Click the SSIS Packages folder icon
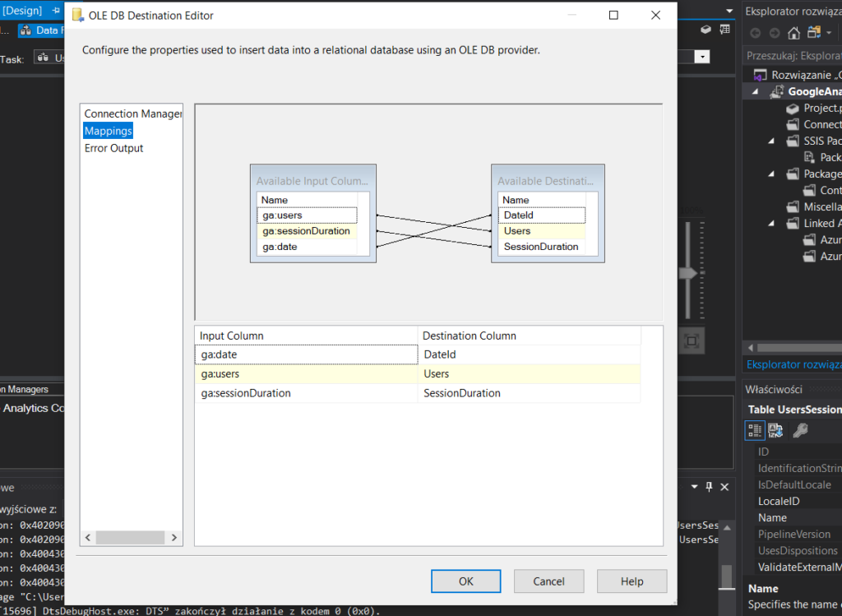 click(x=793, y=141)
